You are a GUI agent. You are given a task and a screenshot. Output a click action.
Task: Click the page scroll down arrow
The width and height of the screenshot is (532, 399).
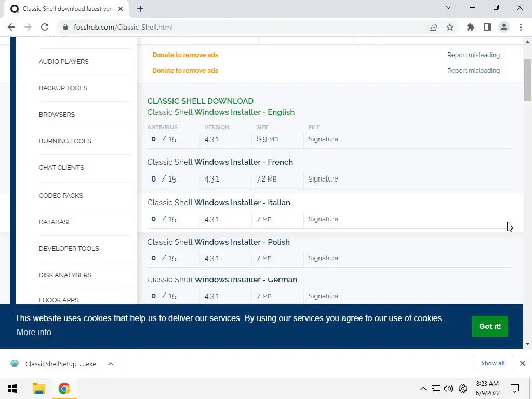click(x=527, y=344)
